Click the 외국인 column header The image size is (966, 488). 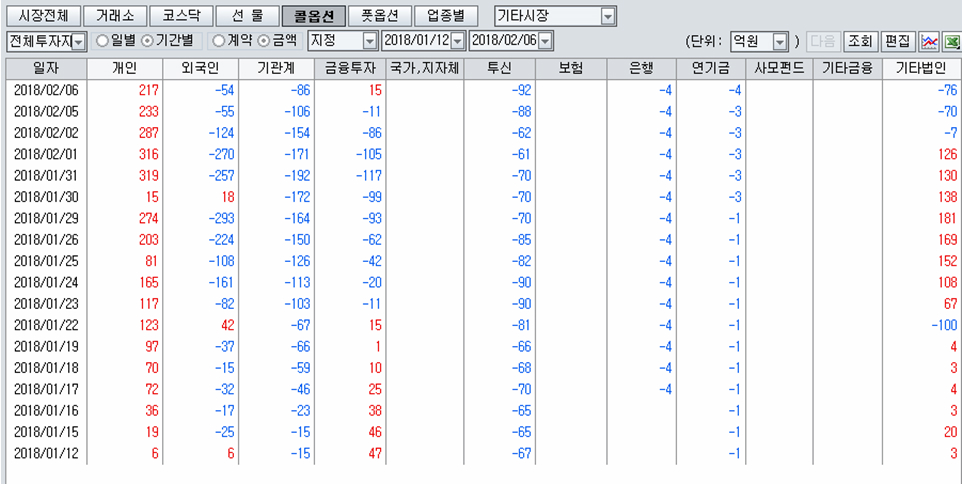tap(201, 68)
